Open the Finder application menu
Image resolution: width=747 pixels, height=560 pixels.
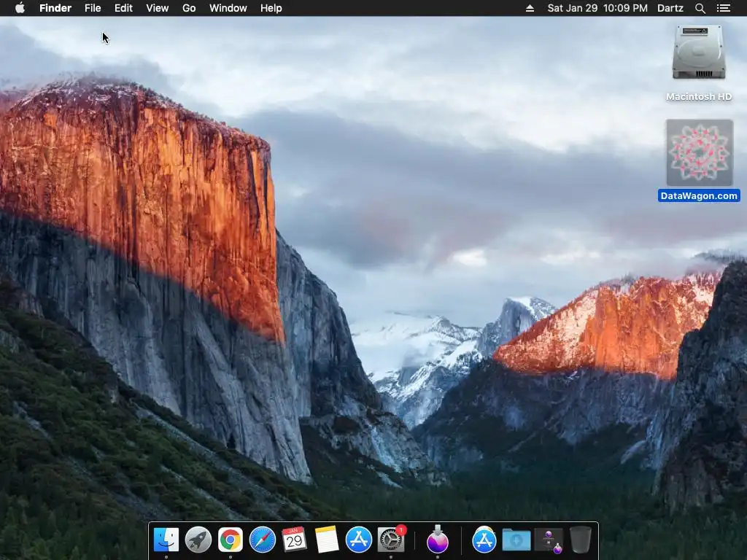[55, 8]
